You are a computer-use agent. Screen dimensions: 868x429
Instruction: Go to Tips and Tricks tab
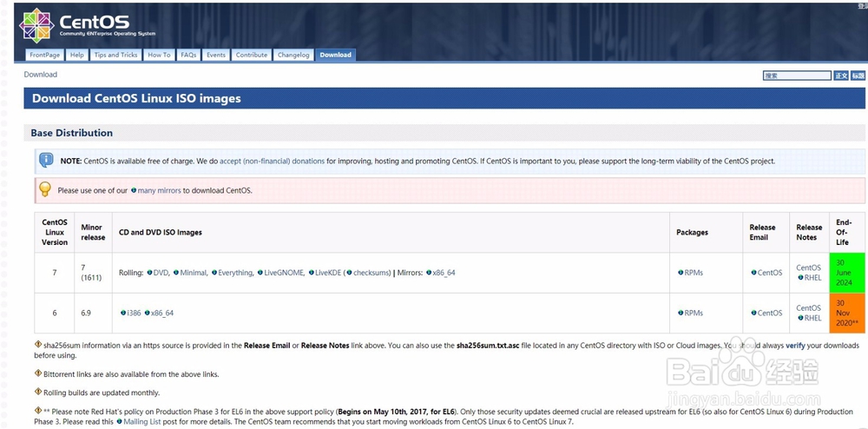[115, 55]
